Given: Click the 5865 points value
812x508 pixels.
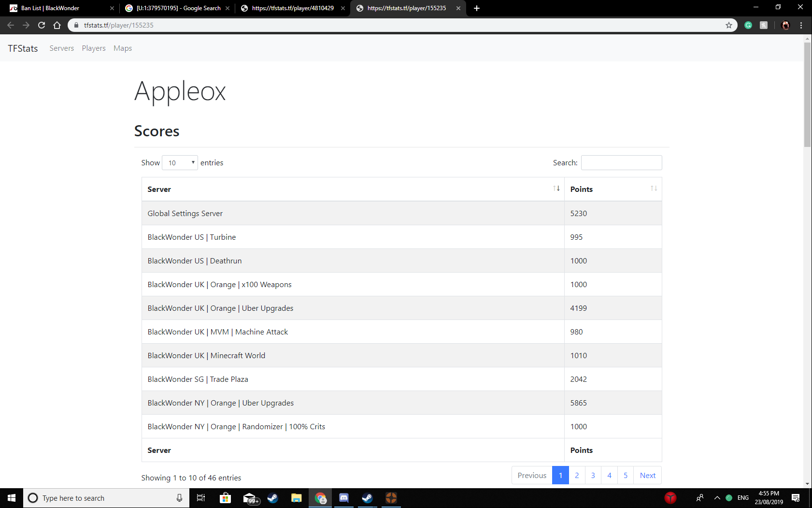Looking at the screenshot, I should click(x=578, y=403).
